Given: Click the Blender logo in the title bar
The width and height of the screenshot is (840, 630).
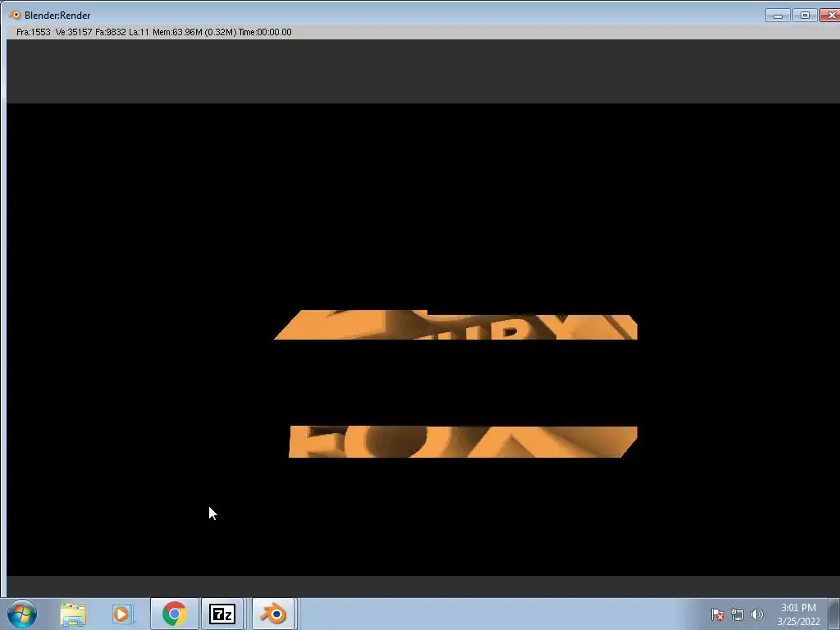Looking at the screenshot, I should coord(15,15).
